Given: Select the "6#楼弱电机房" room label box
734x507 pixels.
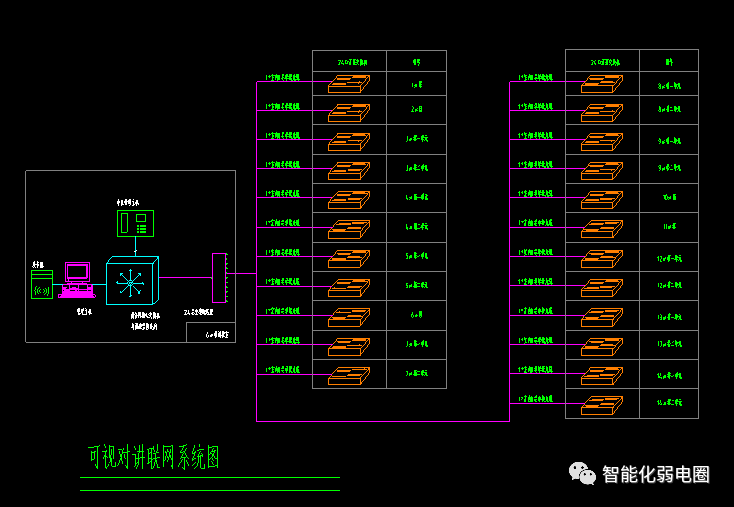Looking at the screenshot, I should (x=211, y=332).
